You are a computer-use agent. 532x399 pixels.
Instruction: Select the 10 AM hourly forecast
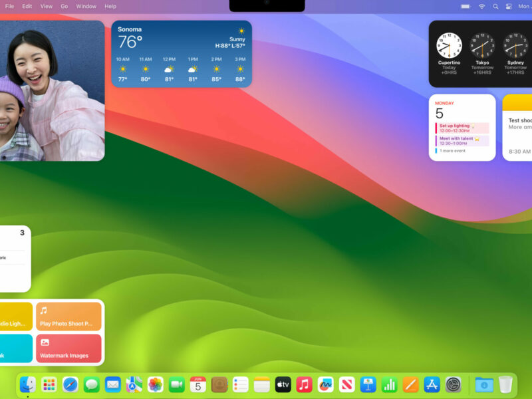click(x=122, y=69)
